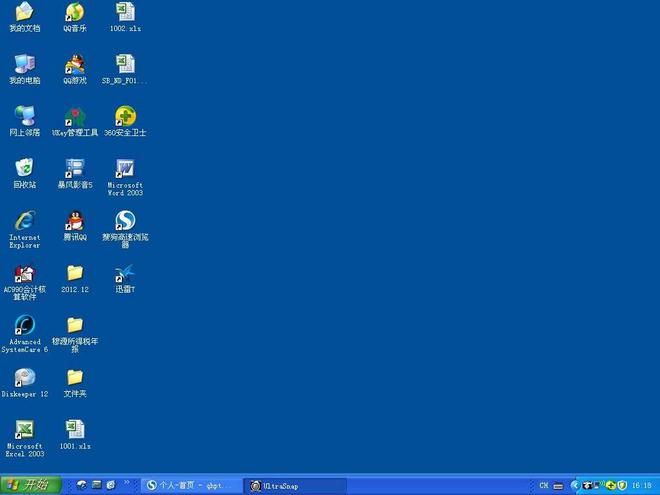Select the 暴风影音5 shortcut icon
Screen dimensions: 660x495
[75, 173]
